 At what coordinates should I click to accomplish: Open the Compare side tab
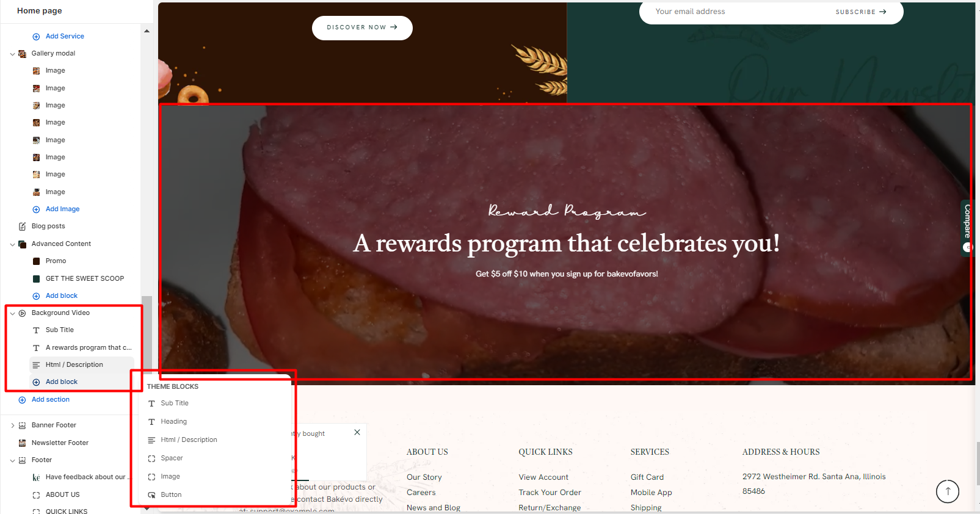coord(968,226)
